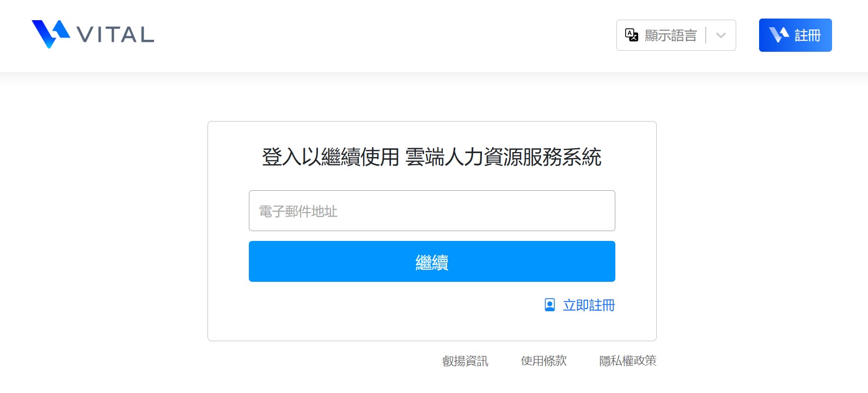Open the 顯示語言 language dropdown
The width and height of the screenshot is (868, 393).
click(670, 35)
